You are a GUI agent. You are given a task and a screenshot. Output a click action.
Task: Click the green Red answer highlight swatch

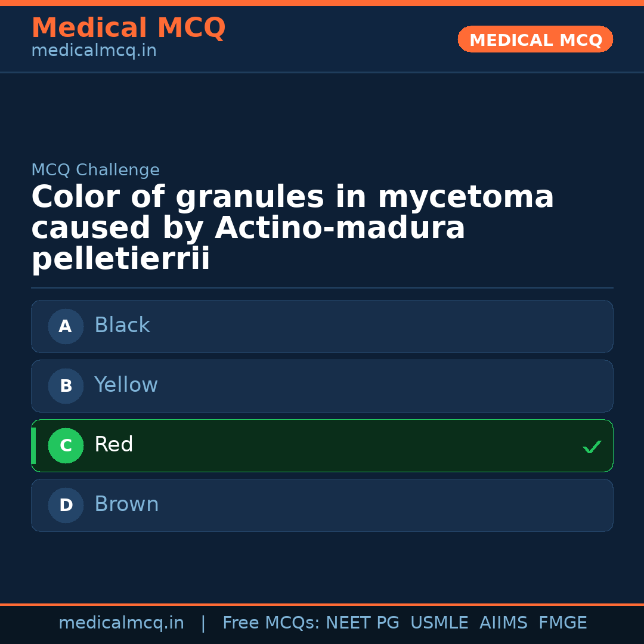point(66,445)
